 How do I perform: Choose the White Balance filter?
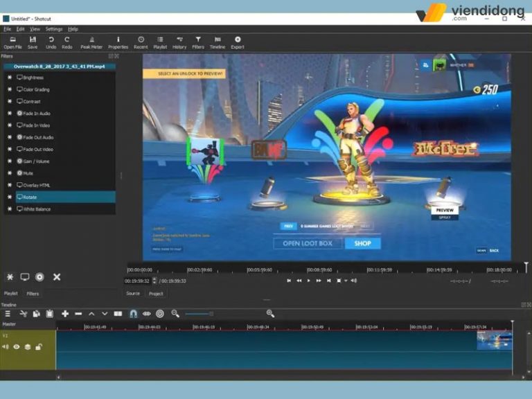click(x=66, y=209)
